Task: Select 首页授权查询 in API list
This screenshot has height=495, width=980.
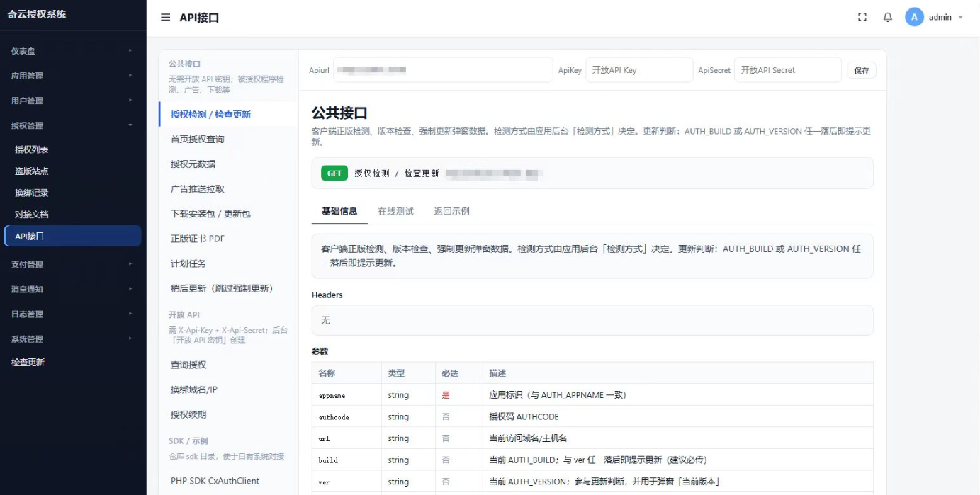Action: pos(228,139)
